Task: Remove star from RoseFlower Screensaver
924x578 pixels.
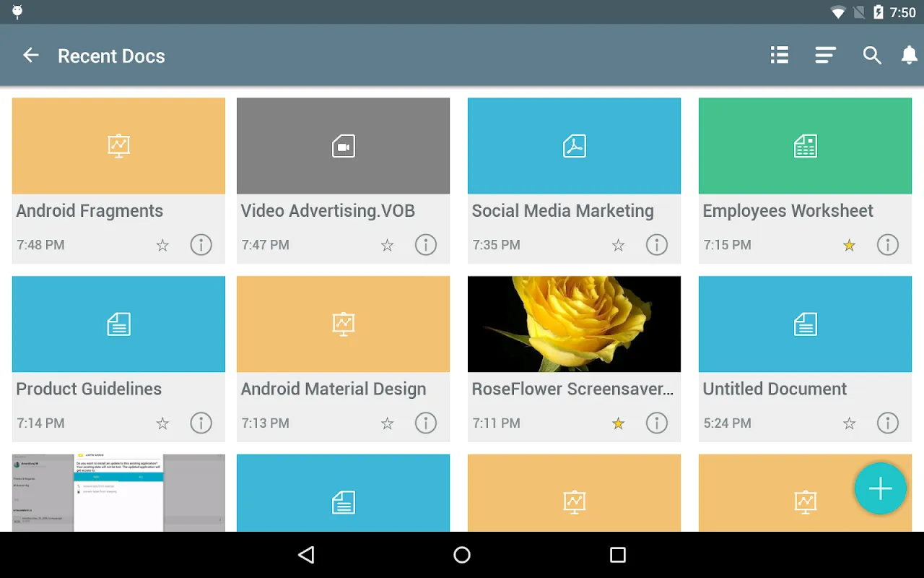Action: coord(618,423)
